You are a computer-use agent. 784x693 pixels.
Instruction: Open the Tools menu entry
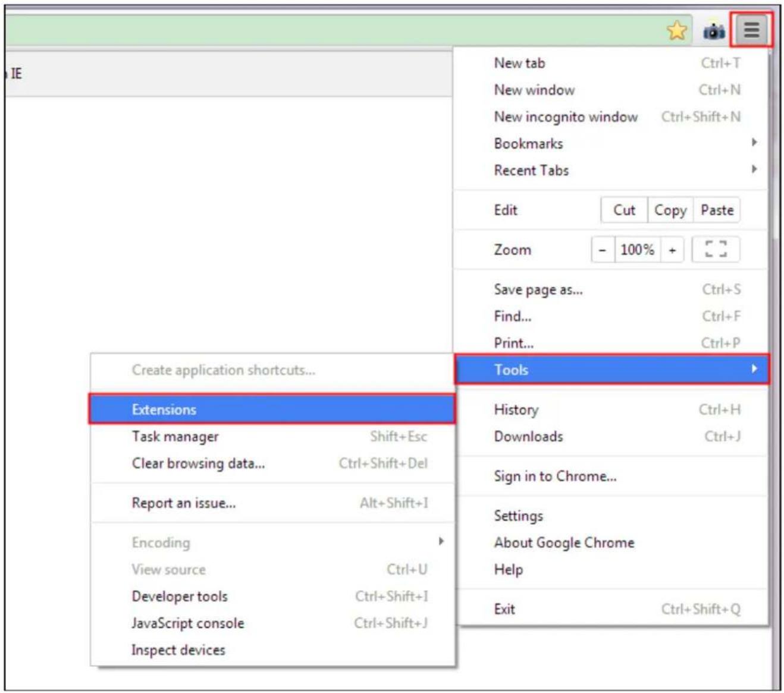click(611, 369)
